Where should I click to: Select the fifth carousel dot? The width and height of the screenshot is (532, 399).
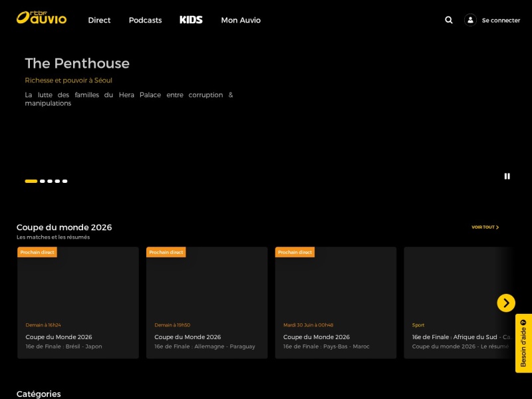(65, 181)
